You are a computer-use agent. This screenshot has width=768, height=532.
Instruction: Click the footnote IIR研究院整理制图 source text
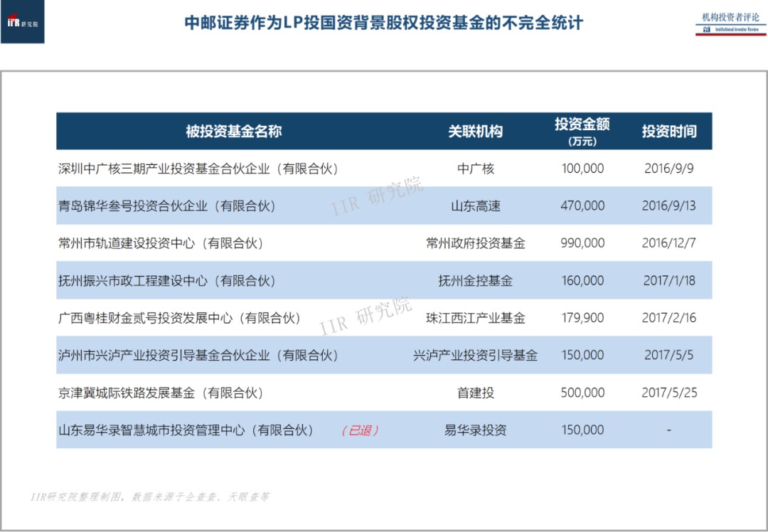149,496
